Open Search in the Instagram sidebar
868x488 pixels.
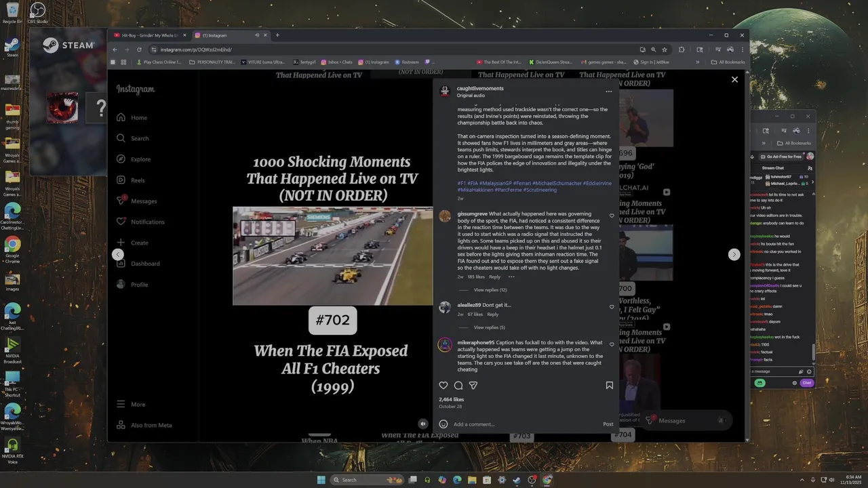pyautogui.click(x=133, y=138)
